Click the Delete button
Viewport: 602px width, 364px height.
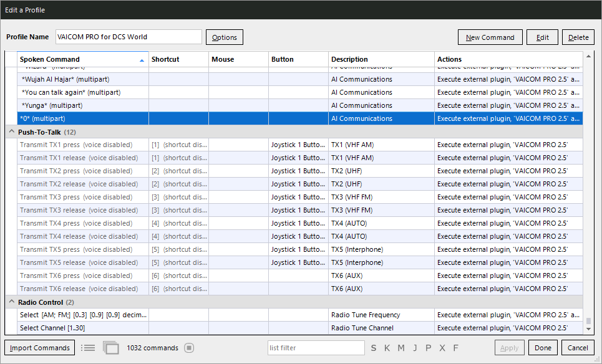[x=578, y=37]
